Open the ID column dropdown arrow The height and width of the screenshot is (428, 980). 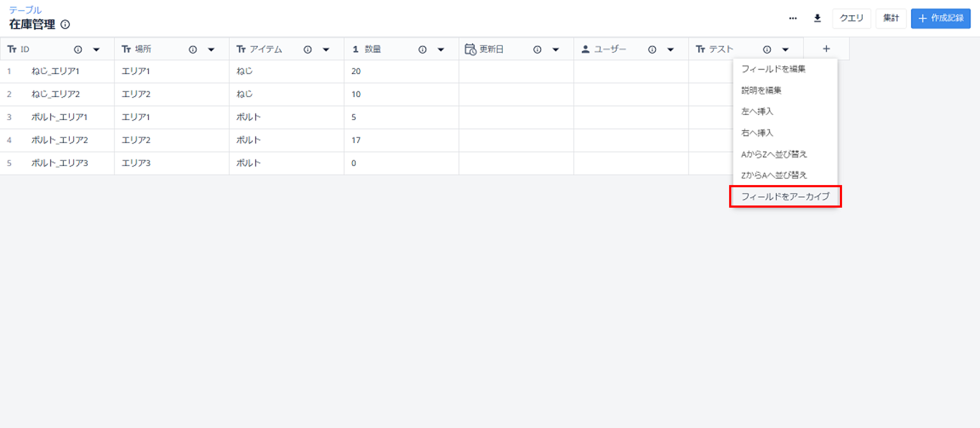click(96, 49)
